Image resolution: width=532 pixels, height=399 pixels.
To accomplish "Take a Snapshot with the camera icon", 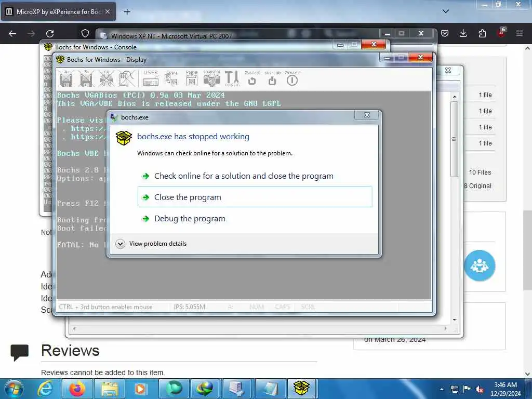I will [x=212, y=78].
